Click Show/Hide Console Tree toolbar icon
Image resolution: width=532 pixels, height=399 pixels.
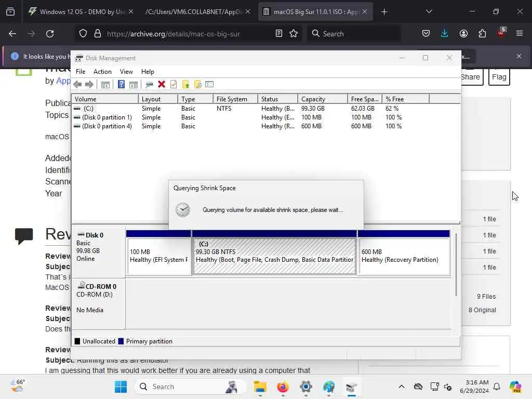105,85
